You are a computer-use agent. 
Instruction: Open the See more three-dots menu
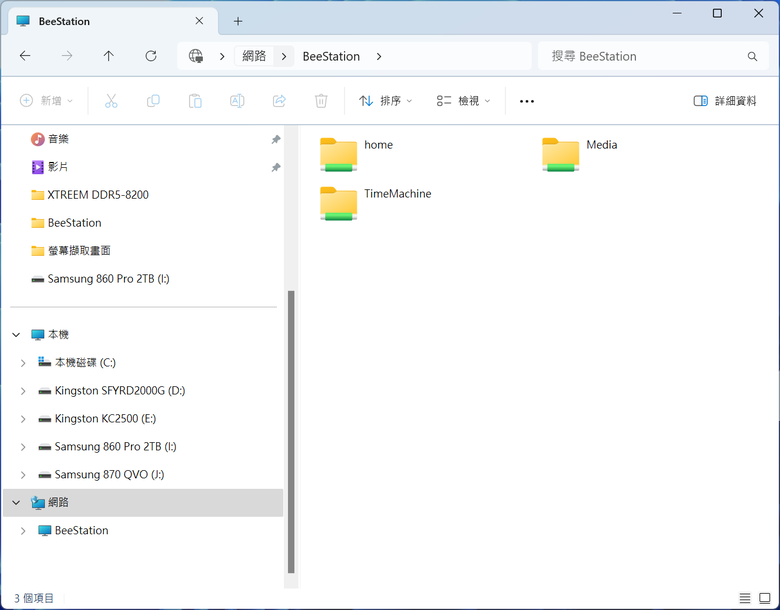[x=527, y=101]
